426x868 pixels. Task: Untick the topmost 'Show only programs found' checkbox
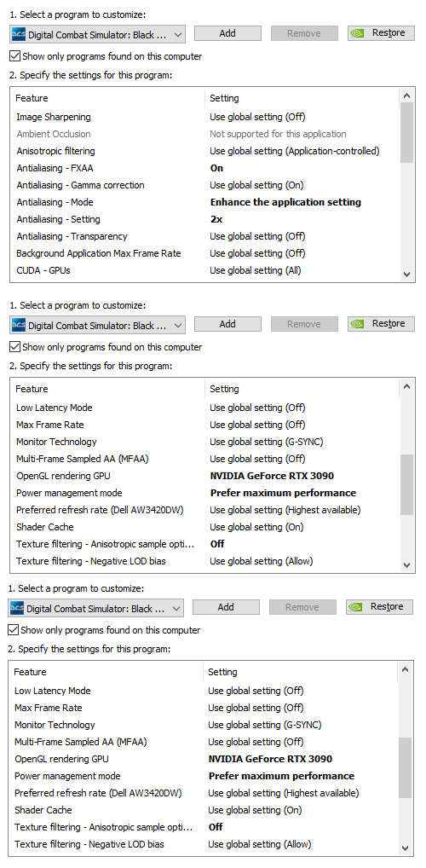[15, 56]
